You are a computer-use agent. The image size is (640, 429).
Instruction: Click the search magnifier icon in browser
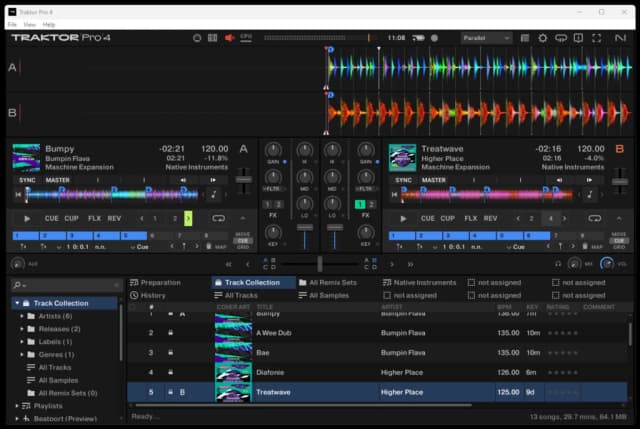[x=17, y=285]
